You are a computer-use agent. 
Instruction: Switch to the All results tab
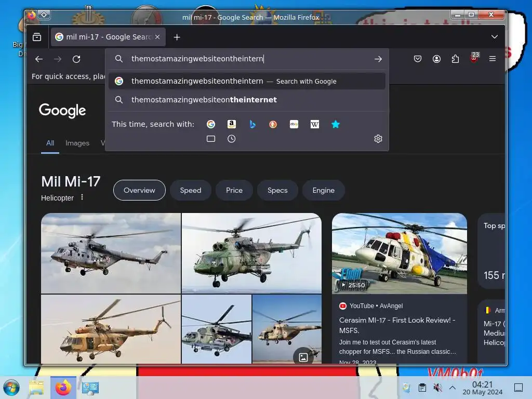pos(50,143)
